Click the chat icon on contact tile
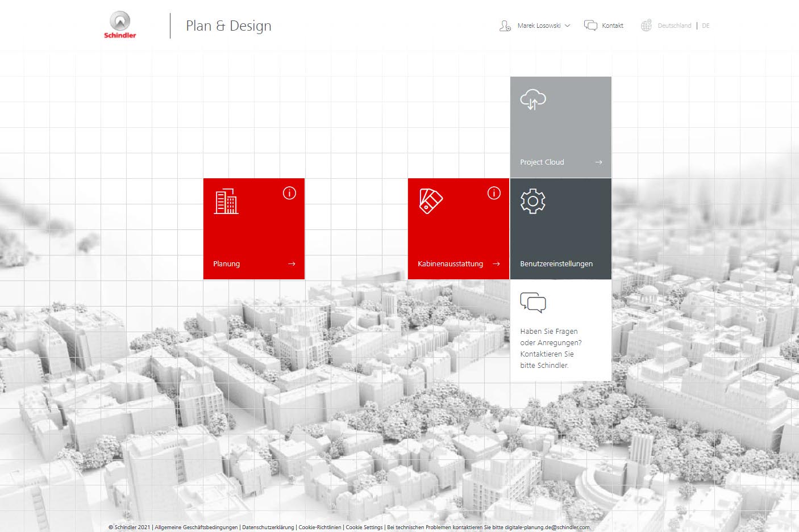Image resolution: width=799 pixels, height=532 pixels. (x=532, y=303)
